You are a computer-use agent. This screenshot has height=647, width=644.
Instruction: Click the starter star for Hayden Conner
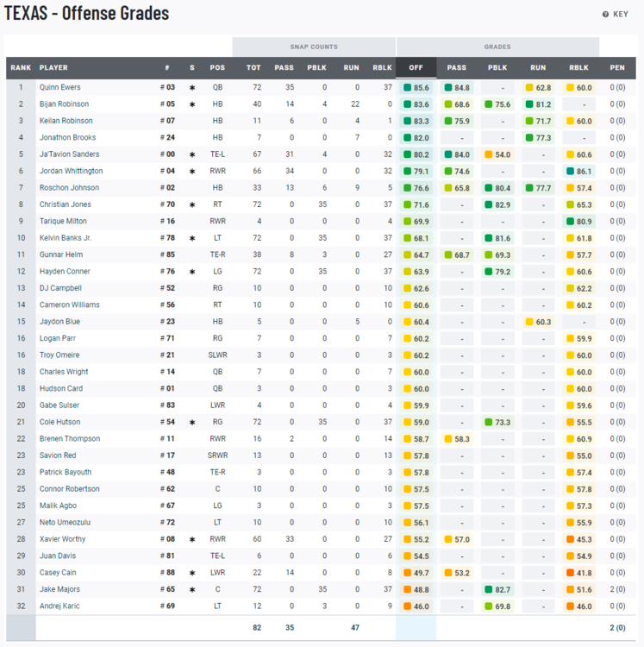coord(192,272)
